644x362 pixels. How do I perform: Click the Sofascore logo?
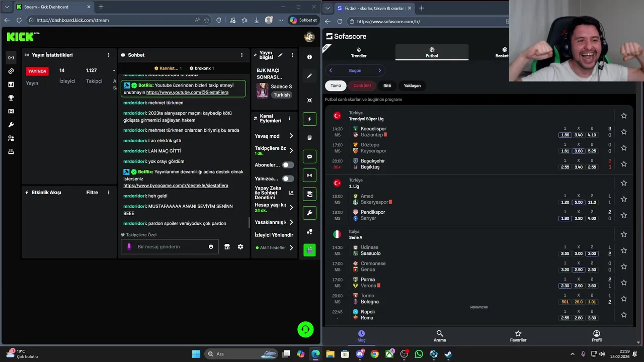(346, 36)
